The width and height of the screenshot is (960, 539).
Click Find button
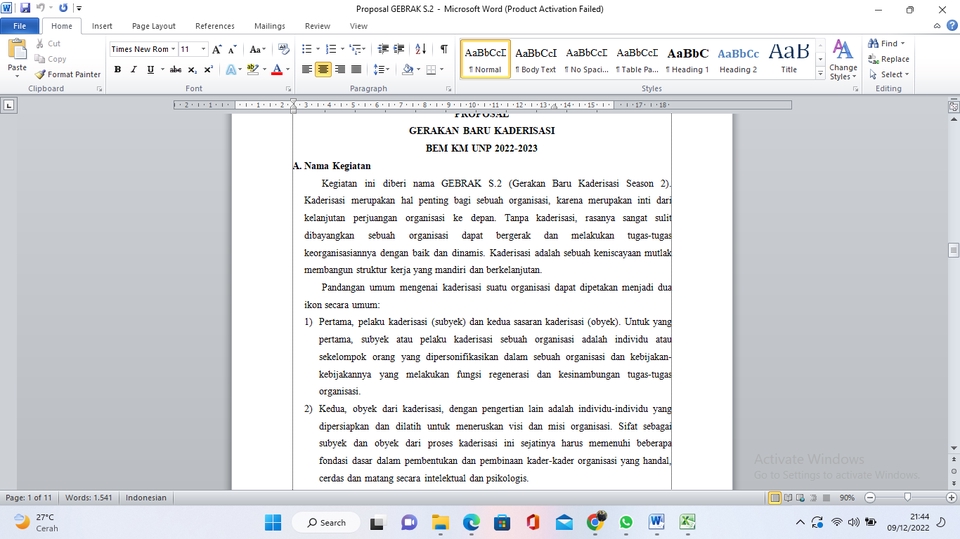click(886, 43)
